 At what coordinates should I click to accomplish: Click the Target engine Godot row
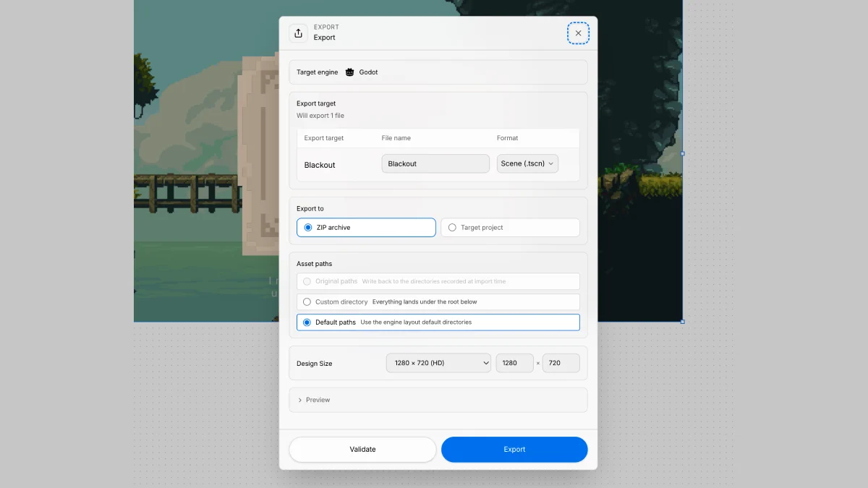click(438, 72)
